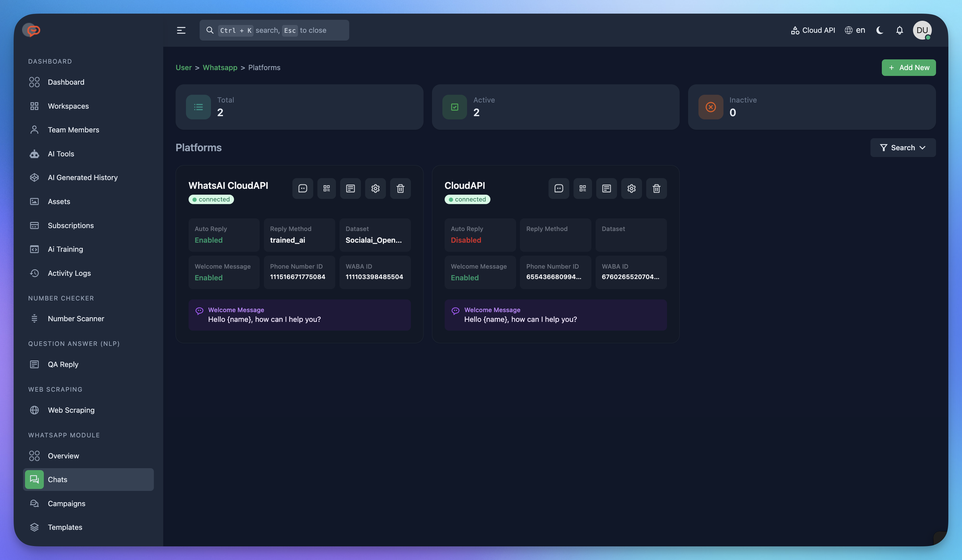Open chat icon on WhatsAI CloudAPI card
The image size is (962, 560).
302,188
